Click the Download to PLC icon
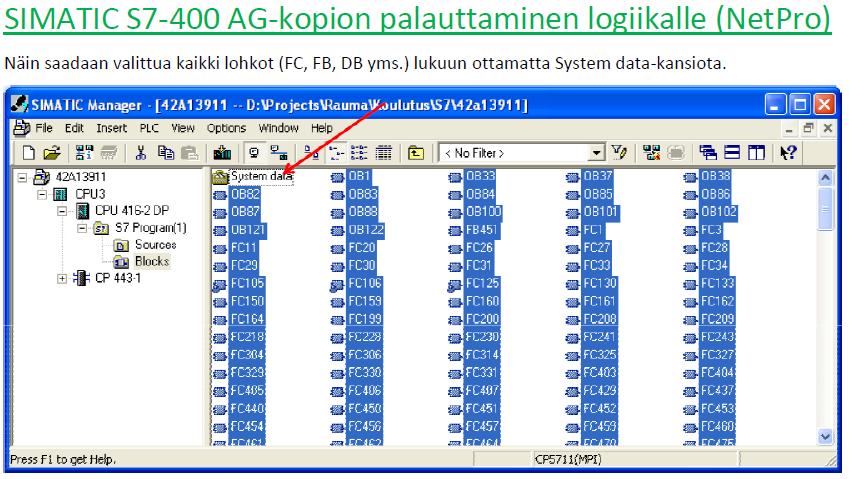 point(222,153)
